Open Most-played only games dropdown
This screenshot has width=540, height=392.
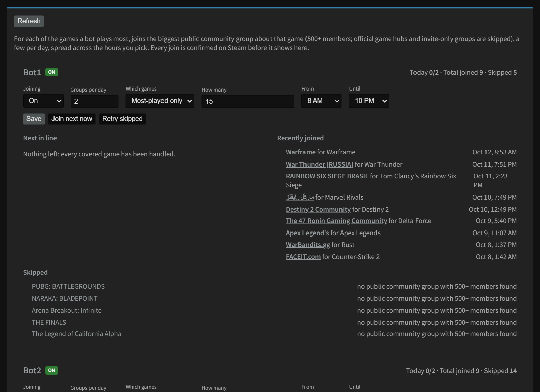point(160,101)
